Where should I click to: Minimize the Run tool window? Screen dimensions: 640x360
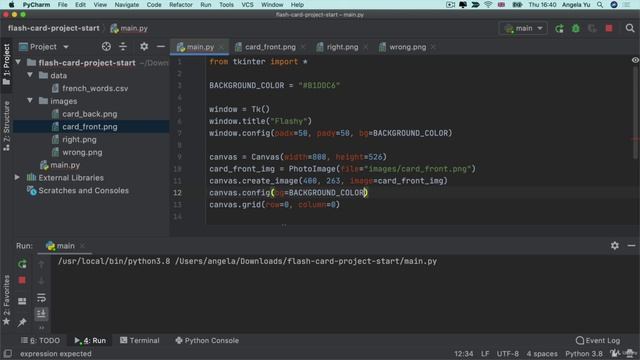pos(631,245)
